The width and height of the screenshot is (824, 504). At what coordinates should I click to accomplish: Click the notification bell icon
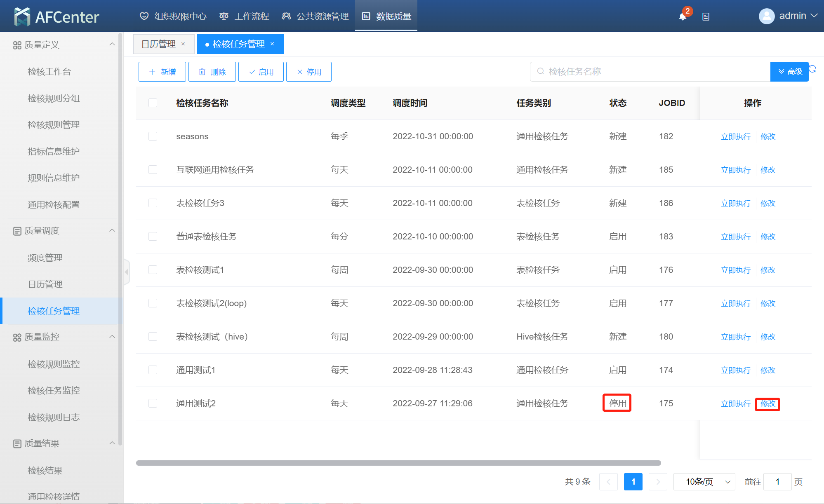(x=683, y=16)
